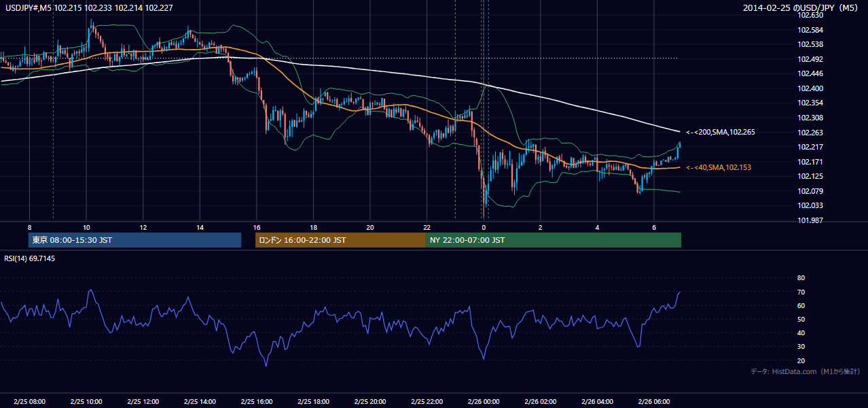Click the RSI 20 level label

801,360
